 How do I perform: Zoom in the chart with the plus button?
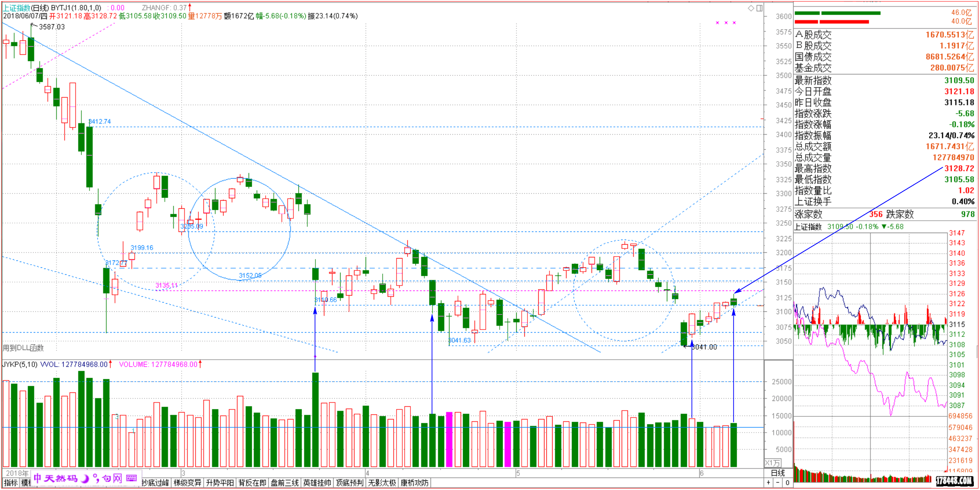pyautogui.click(x=768, y=483)
